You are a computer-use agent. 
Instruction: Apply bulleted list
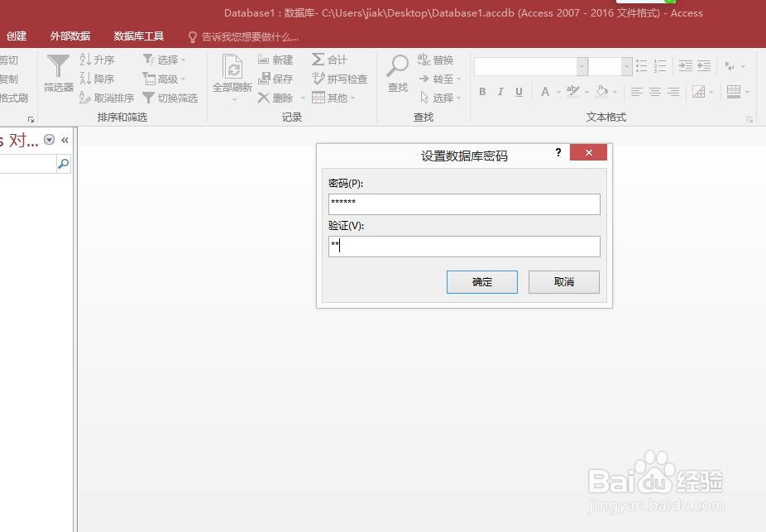pyautogui.click(x=641, y=66)
